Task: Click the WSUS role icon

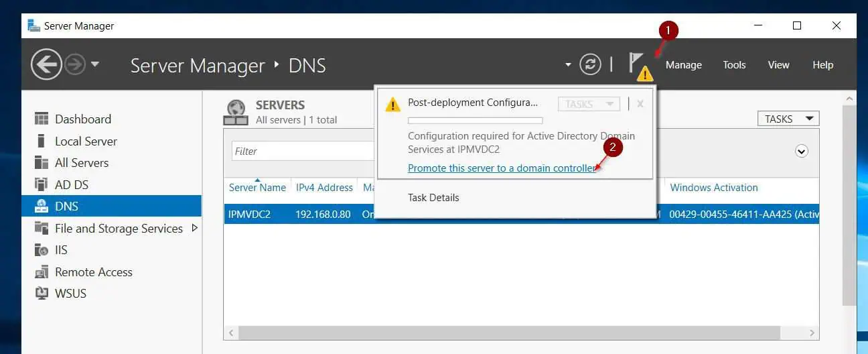Action: 42,294
